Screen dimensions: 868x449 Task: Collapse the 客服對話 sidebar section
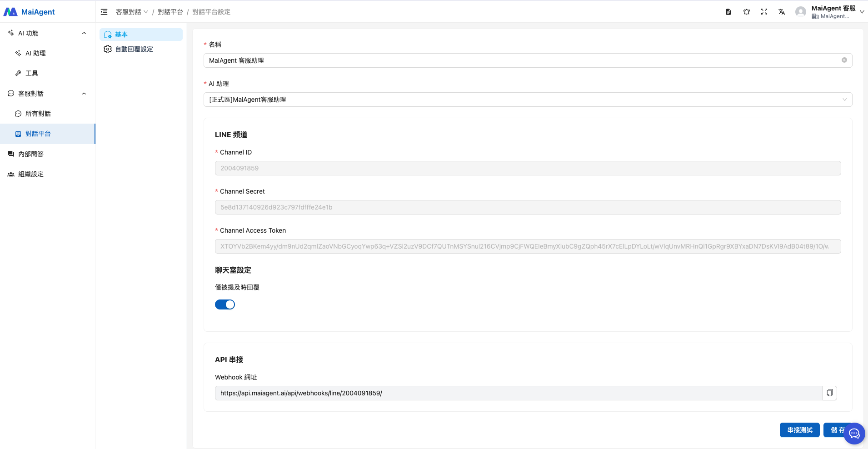tap(84, 94)
